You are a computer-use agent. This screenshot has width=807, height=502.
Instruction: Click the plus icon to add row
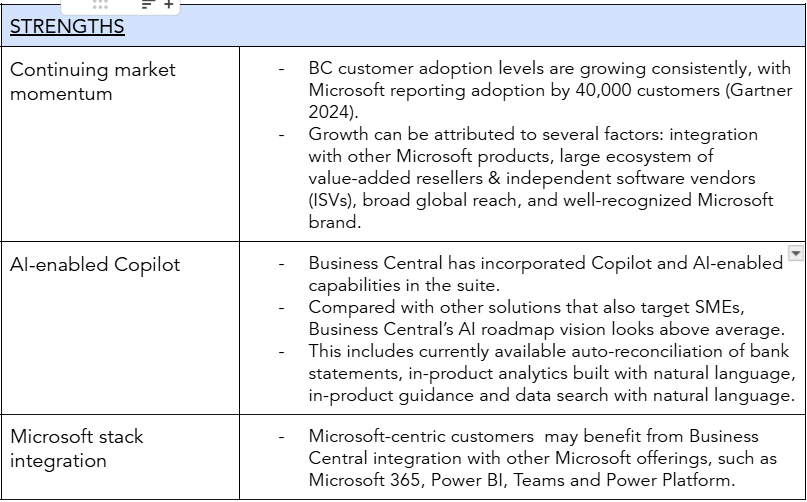(168, 5)
